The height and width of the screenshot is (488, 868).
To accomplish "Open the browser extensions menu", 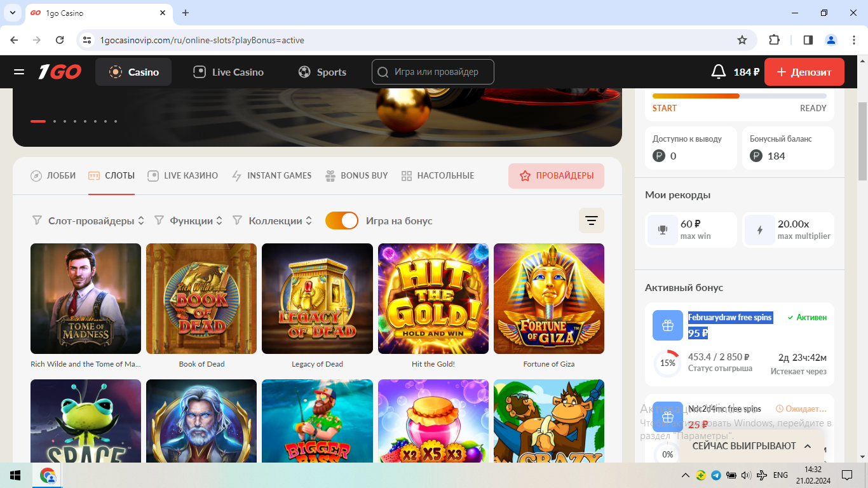I will (774, 40).
